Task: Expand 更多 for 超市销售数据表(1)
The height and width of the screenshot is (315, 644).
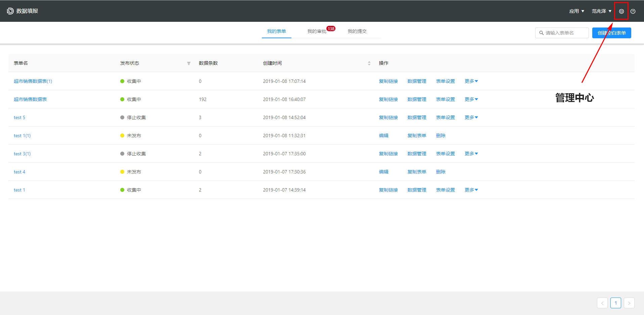Action: tap(471, 81)
